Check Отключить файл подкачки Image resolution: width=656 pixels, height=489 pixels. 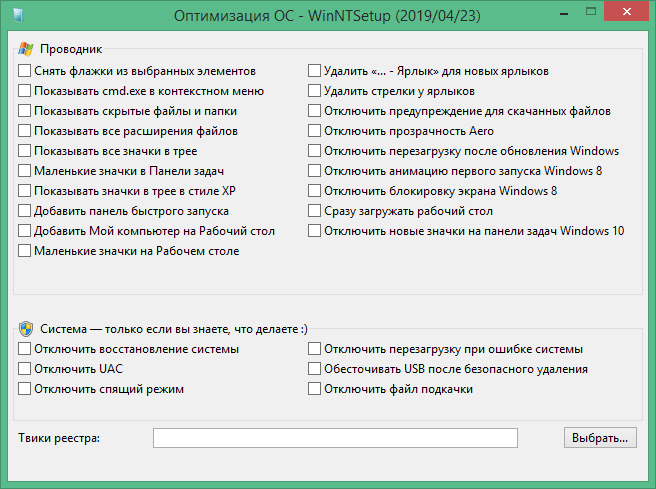pyautogui.click(x=314, y=389)
